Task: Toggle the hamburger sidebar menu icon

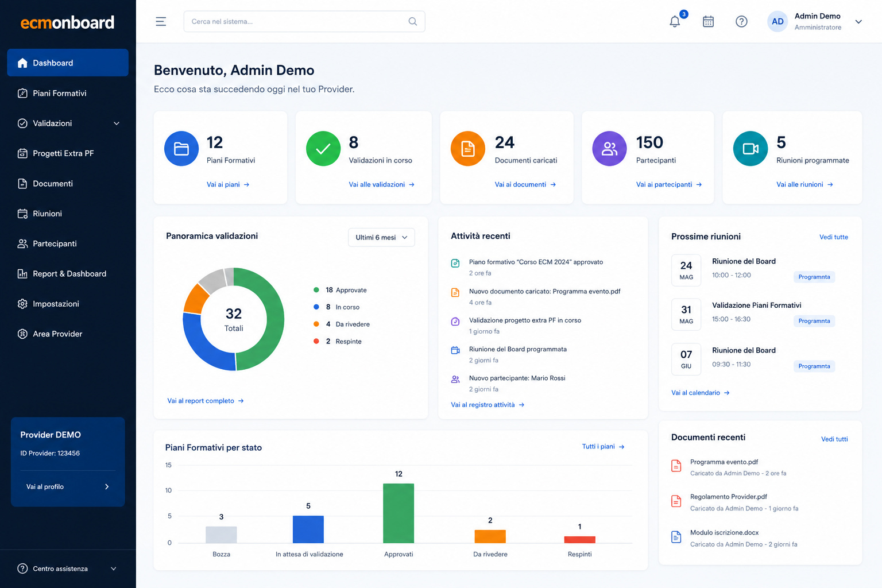Action: [161, 22]
